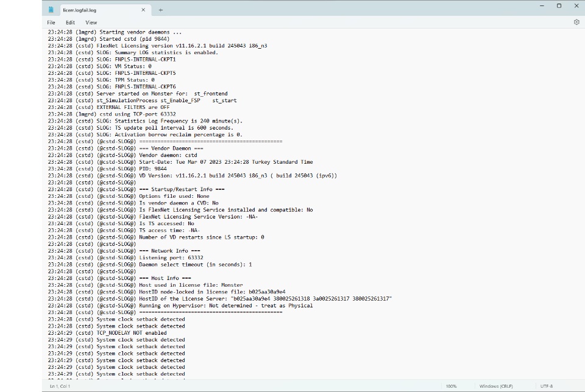Click 'Listening port: 63332' line
The width and height of the screenshot is (585, 392).
[x=126, y=257]
